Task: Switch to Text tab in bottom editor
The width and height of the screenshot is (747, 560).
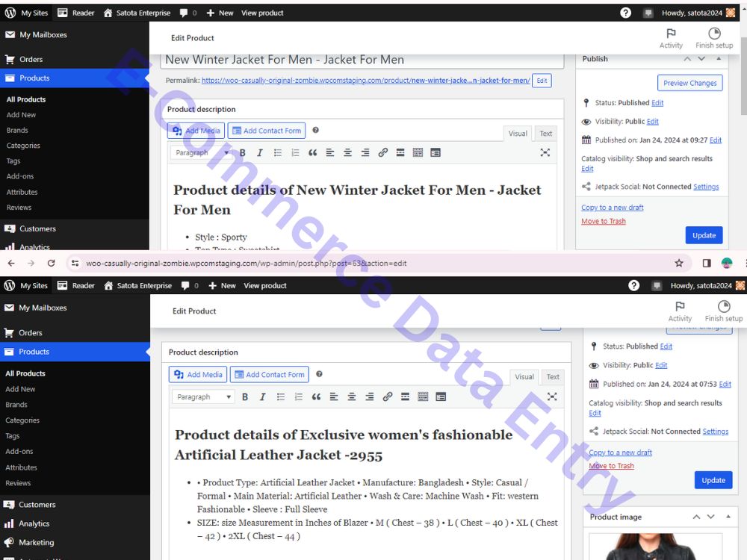Action: [x=553, y=376]
